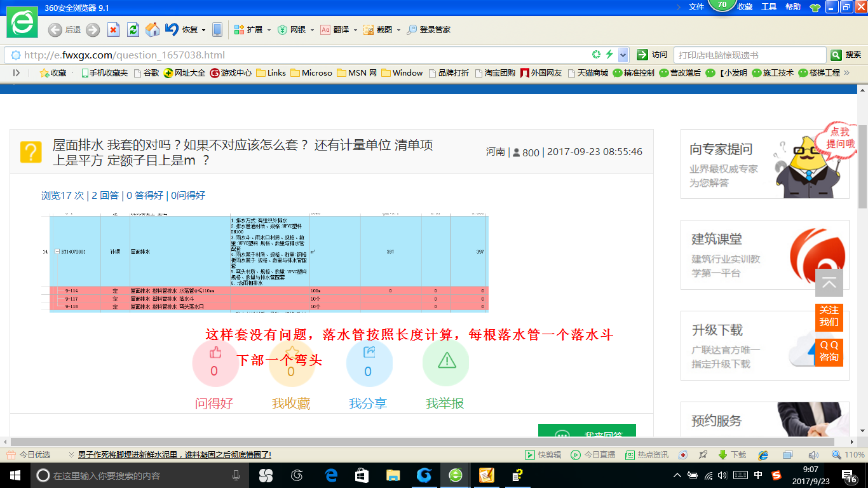
Task: Open the address bar history dropdown
Action: coord(623,55)
